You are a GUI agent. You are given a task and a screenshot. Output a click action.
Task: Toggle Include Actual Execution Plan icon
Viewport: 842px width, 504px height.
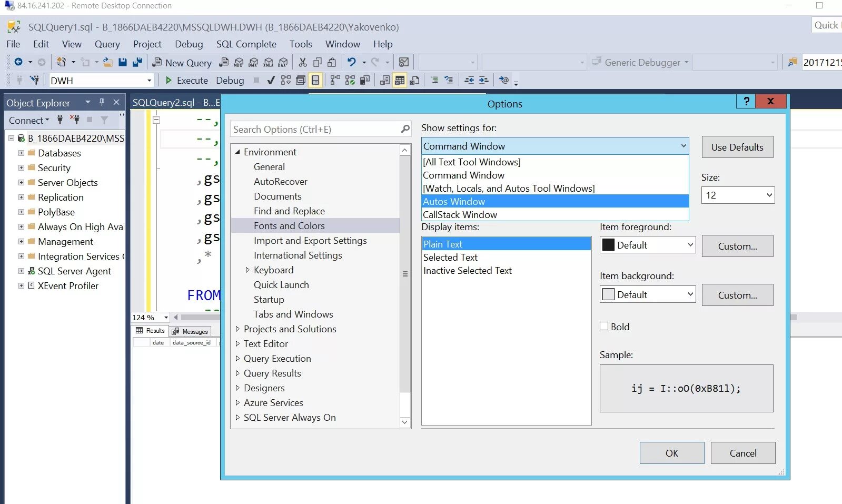coord(335,80)
